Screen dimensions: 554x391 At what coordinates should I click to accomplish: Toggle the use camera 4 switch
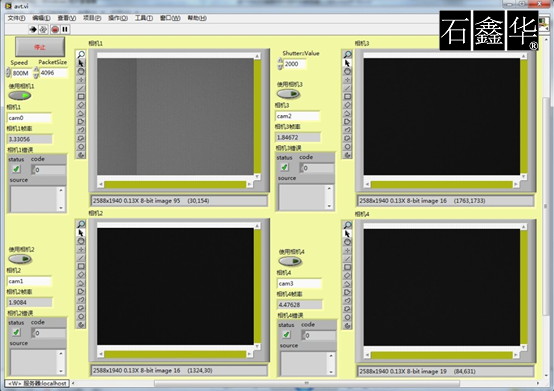click(290, 261)
